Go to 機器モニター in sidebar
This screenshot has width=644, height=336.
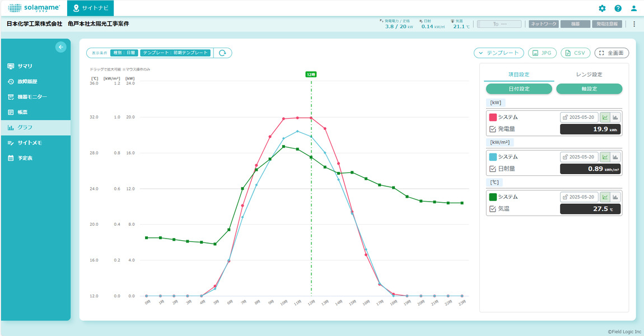click(x=32, y=97)
